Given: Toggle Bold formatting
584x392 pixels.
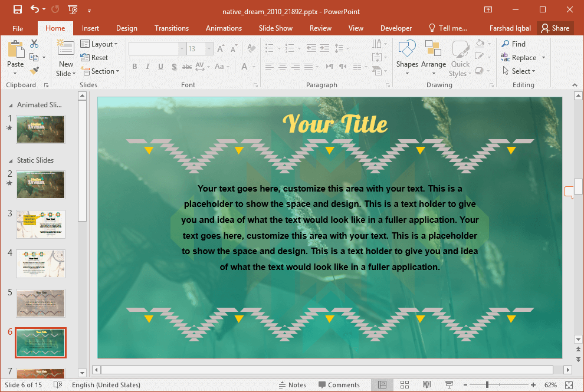Looking at the screenshot, I should point(134,67).
